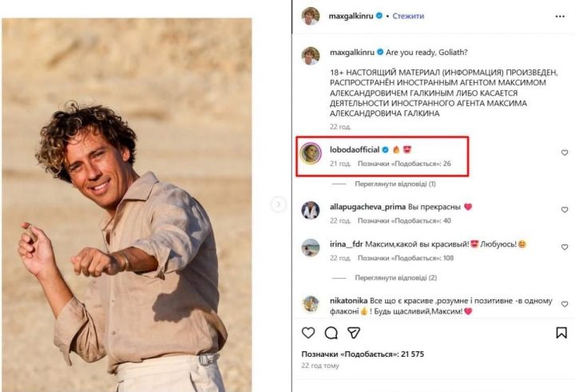Open lobodaofficial profile picture
The width and height of the screenshot is (575, 392).
[x=311, y=153]
